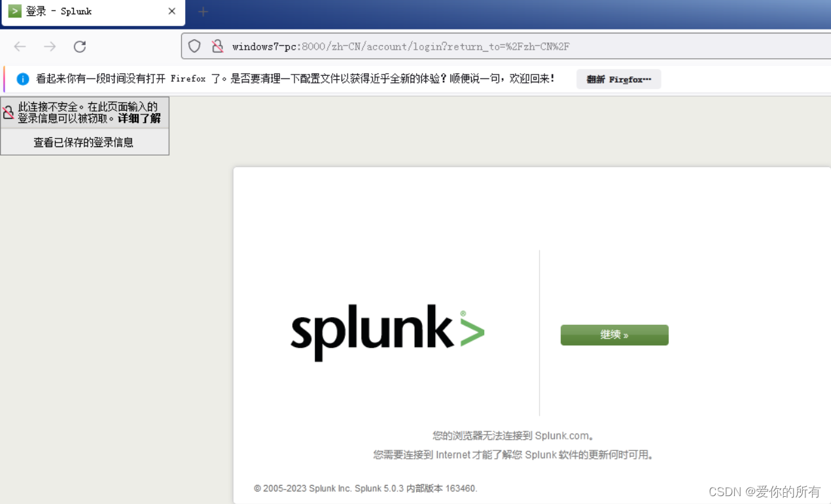Click the Splunk logo on the login page
The width and height of the screenshot is (831, 504).
click(x=387, y=332)
